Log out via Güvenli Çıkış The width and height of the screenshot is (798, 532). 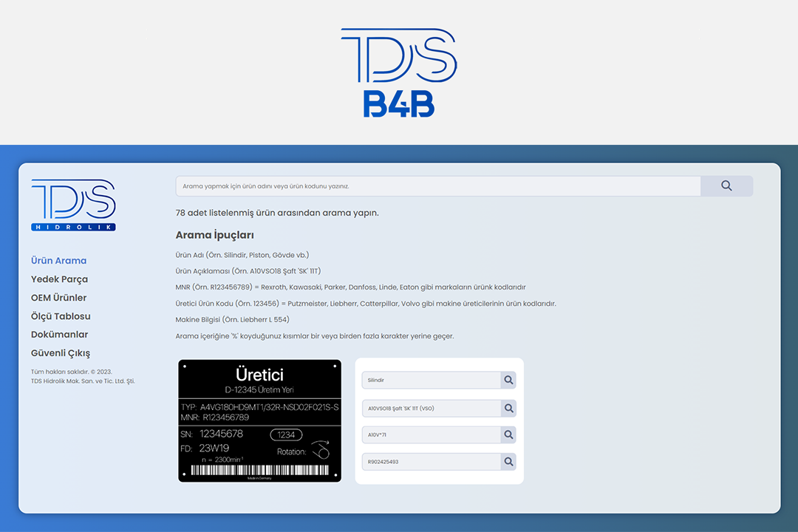[x=61, y=353]
